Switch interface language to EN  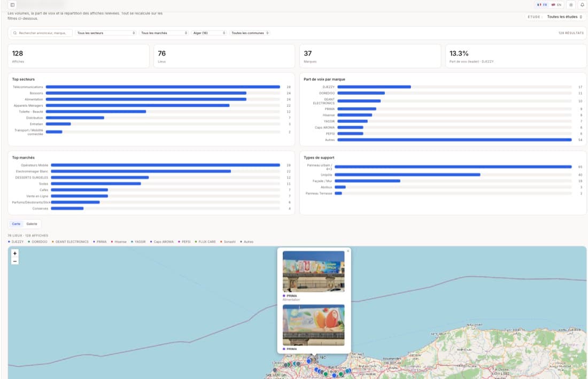pyautogui.click(x=556, y=5)
